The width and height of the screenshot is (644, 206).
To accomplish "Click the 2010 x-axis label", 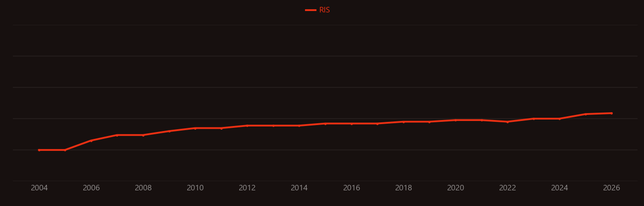I will coord(195,188).
